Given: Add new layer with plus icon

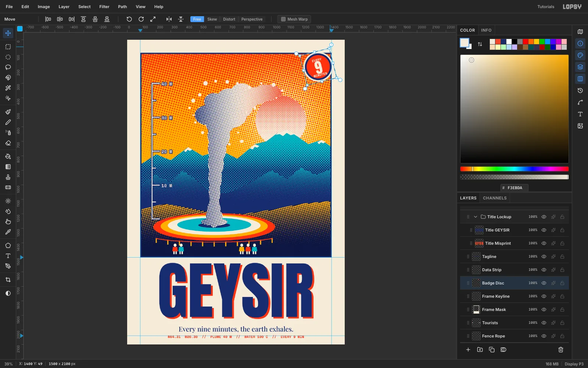Looking at the screenshot, I should [x=468, y=350].
